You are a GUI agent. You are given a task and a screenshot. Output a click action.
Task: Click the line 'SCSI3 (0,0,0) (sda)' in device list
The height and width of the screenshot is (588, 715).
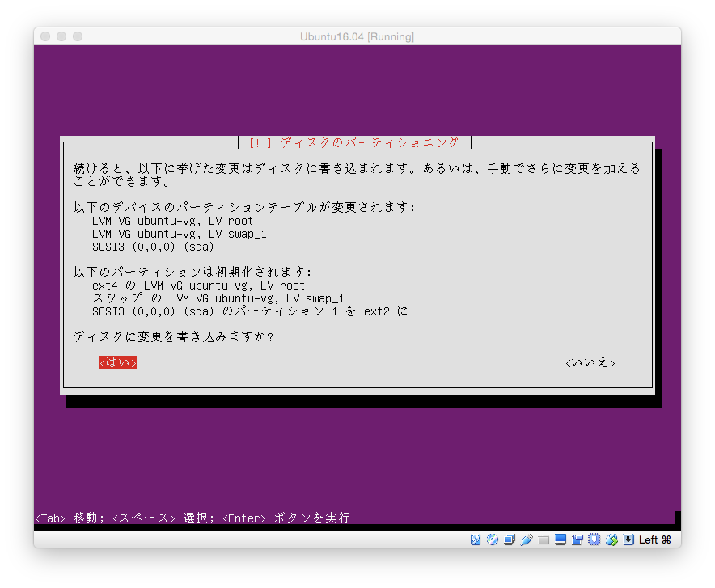(x=153, y=247)
